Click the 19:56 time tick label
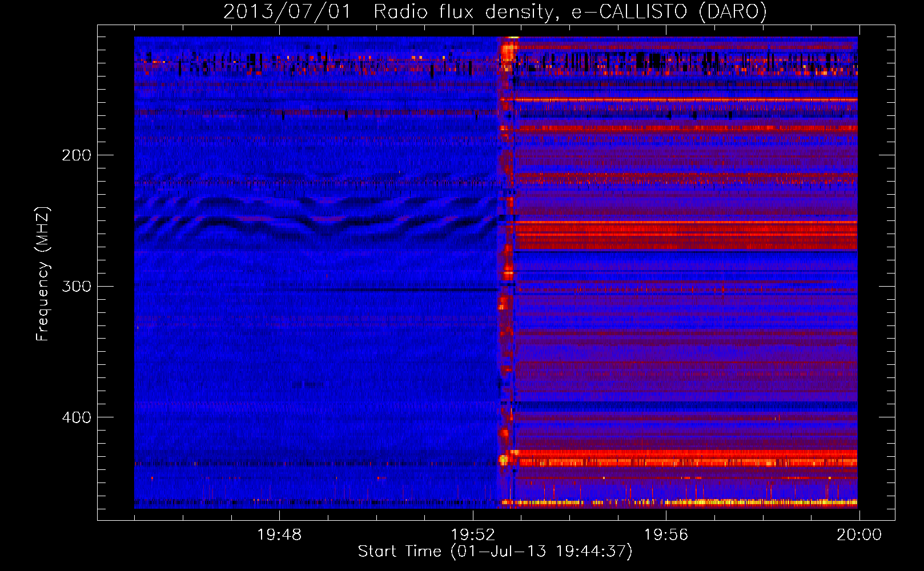 pos(666,535)
